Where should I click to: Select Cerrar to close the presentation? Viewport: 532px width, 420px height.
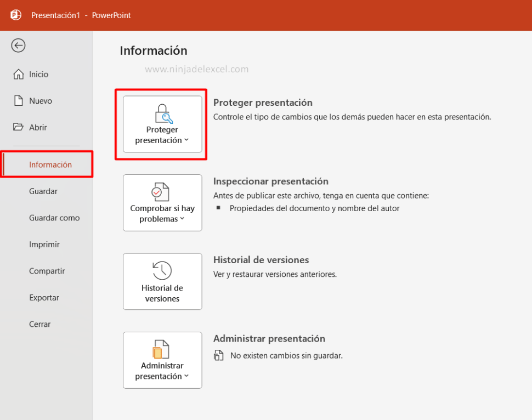(x=39, y=324)
